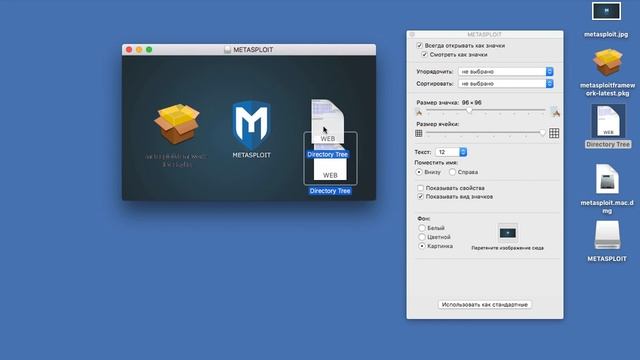Screen dimensions: 640x360
Task: Click the Metasploit shield logo in METASPLOIT window
Action: [251, 125]
